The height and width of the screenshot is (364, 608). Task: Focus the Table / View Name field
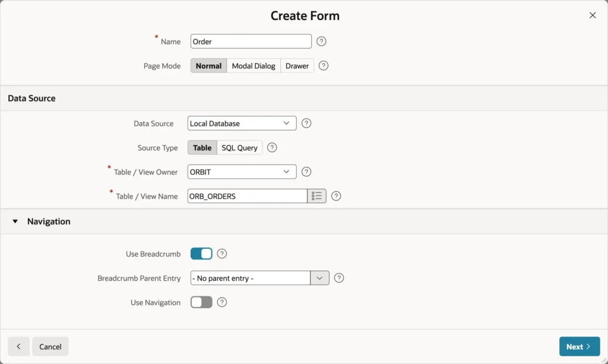click(248, 196)
